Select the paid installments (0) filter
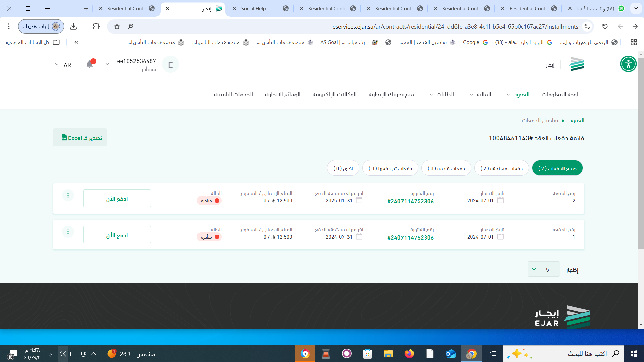644x362 pixels. (x=390, y=168)
